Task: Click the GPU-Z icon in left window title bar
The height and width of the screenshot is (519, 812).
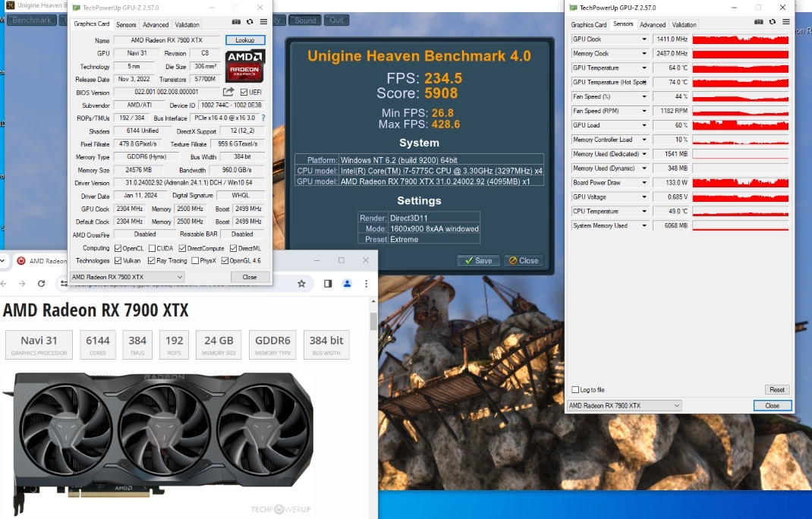Action: (x=77, y=8)
